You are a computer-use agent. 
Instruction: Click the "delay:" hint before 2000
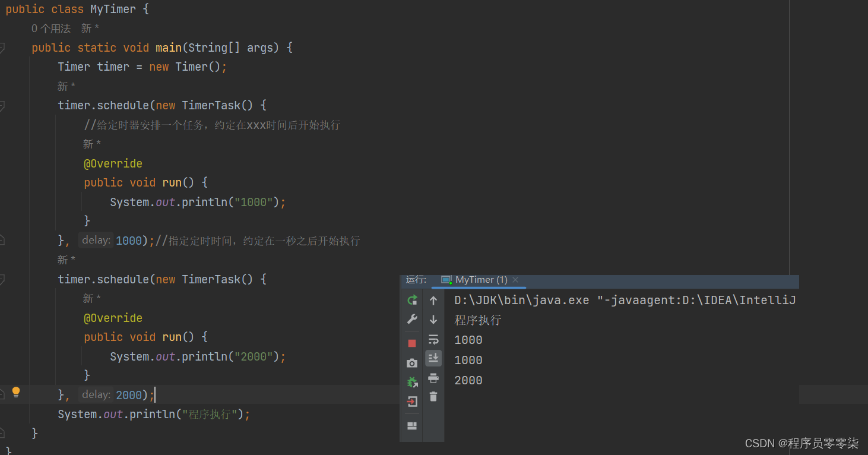[96, 394]
